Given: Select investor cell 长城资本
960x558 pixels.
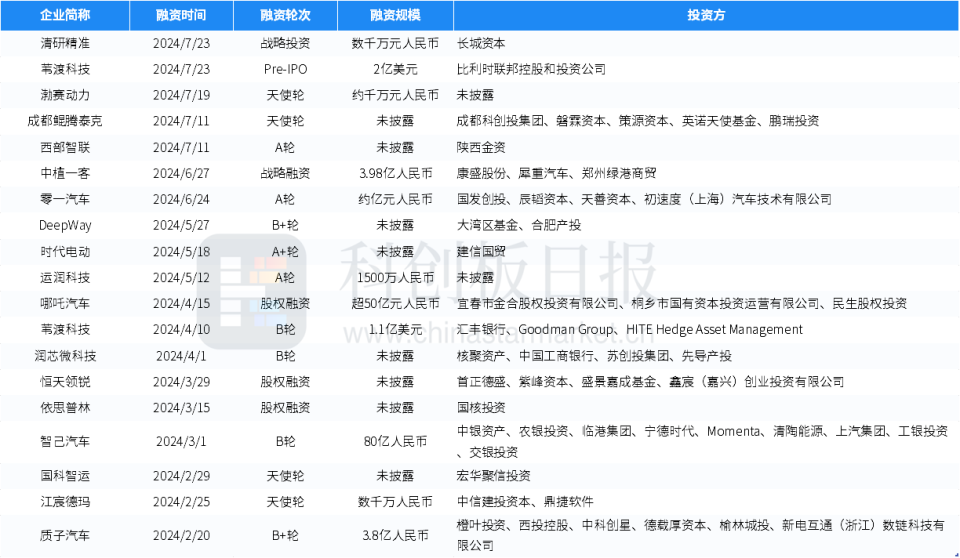Looking at the screenshot, I should click(x=481, y=43).
